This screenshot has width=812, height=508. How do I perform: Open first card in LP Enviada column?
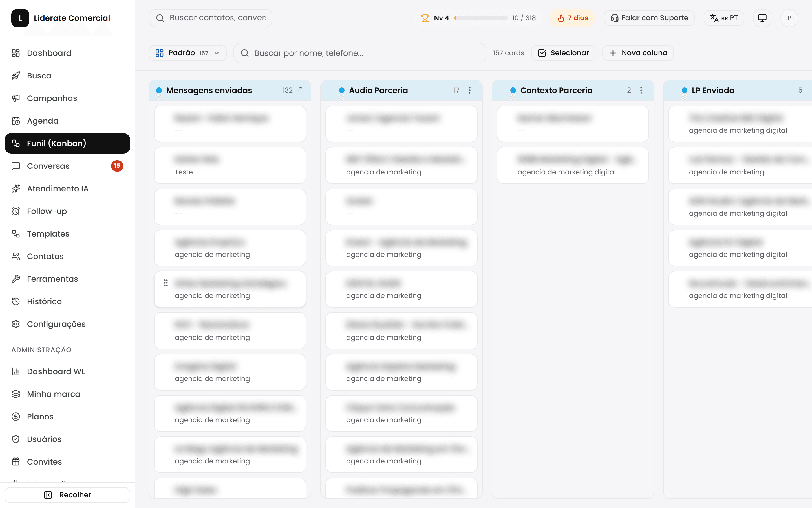click(x=740, y=124)
